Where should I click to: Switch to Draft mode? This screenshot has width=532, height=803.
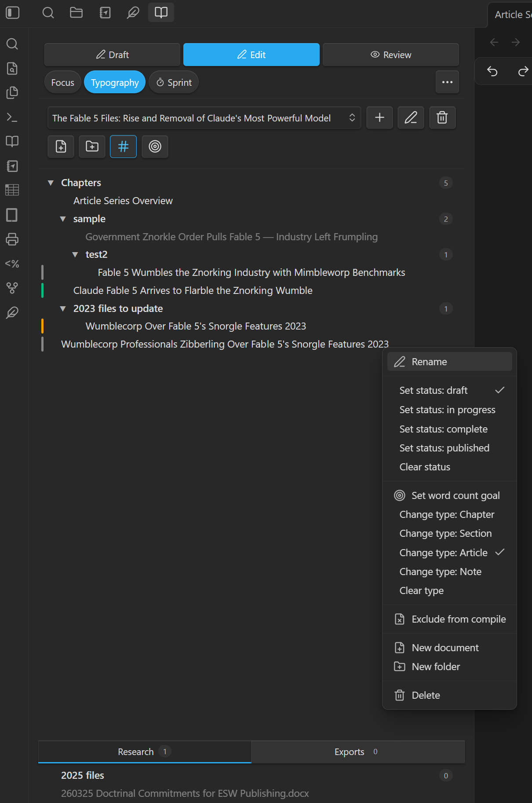click(112, 55)
